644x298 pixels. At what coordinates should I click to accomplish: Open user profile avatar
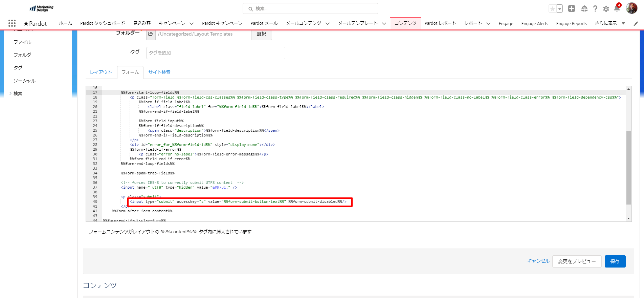coord(631,8)
